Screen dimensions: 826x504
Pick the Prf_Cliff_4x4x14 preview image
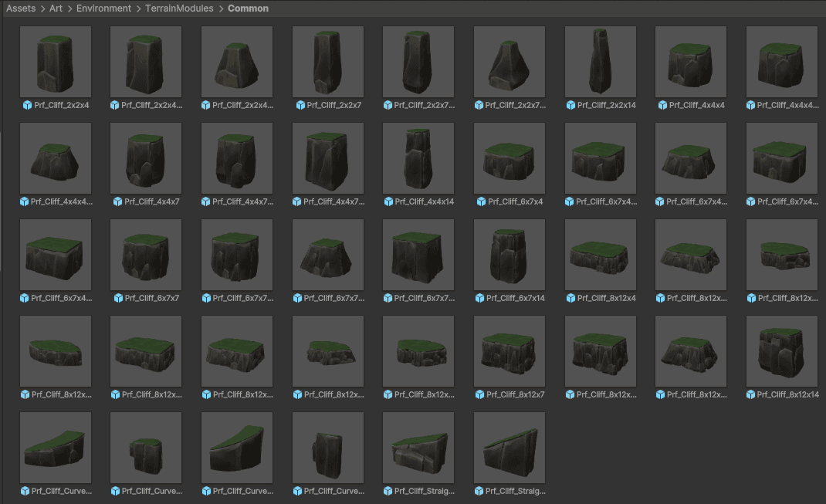pyautogui.click(x=418, y=158)
